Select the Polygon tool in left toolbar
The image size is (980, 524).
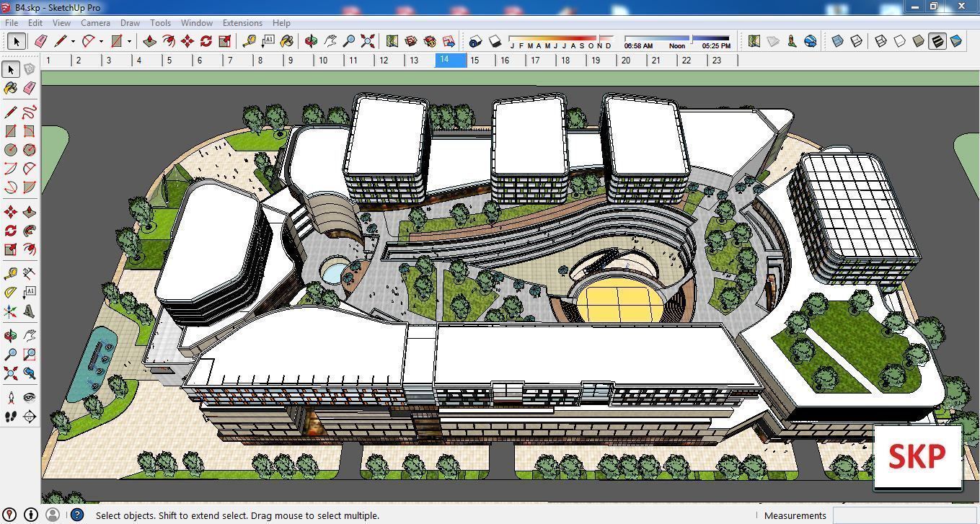point(29,150)
